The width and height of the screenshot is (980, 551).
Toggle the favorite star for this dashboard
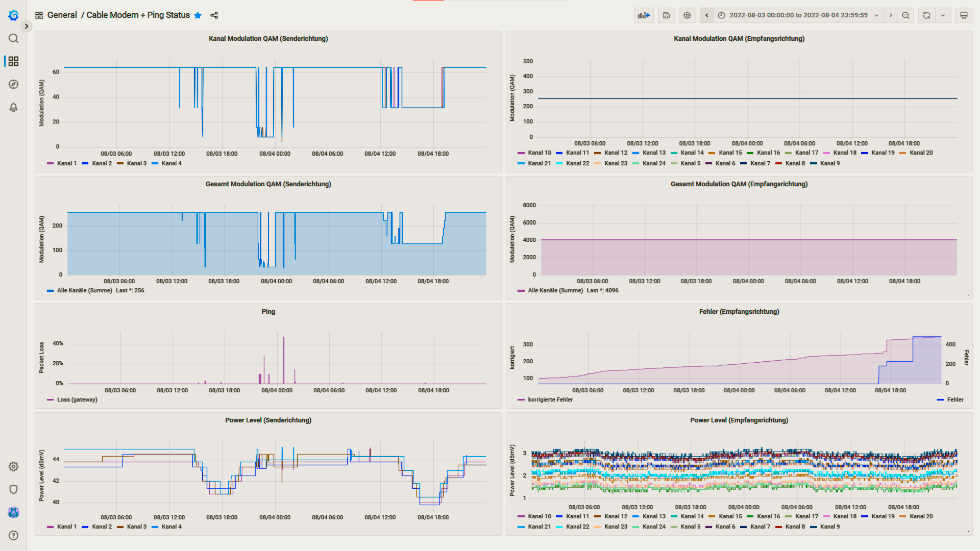point(198,15)
